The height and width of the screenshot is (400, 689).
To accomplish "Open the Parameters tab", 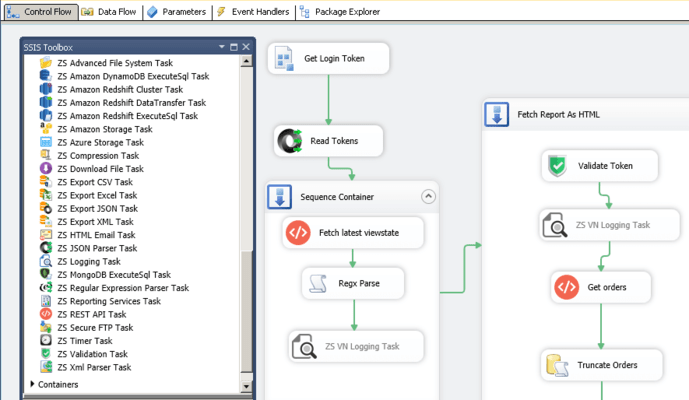I will (176, 11).
